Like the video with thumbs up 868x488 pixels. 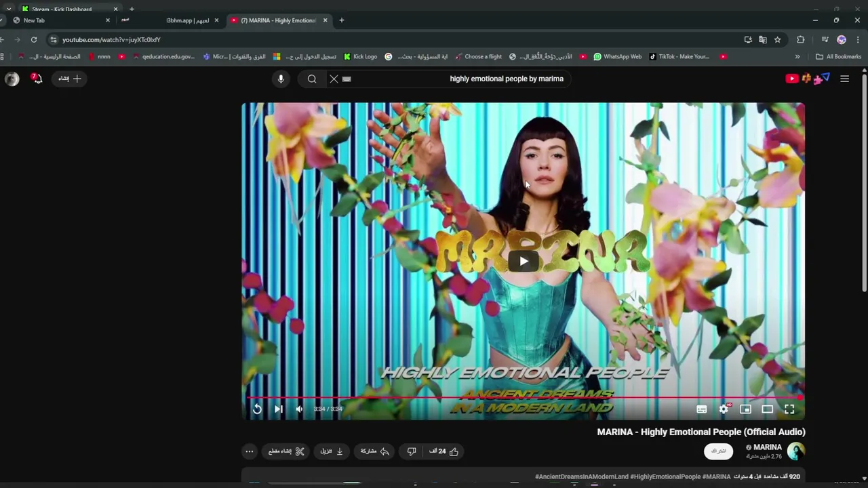coord(444,451)
